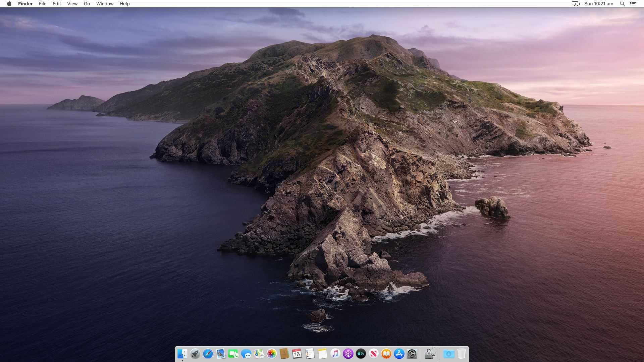644x362 pixels.
Task: Expand the Downloads folder stack
Action: pyautogui.click(x=448, y=354)
